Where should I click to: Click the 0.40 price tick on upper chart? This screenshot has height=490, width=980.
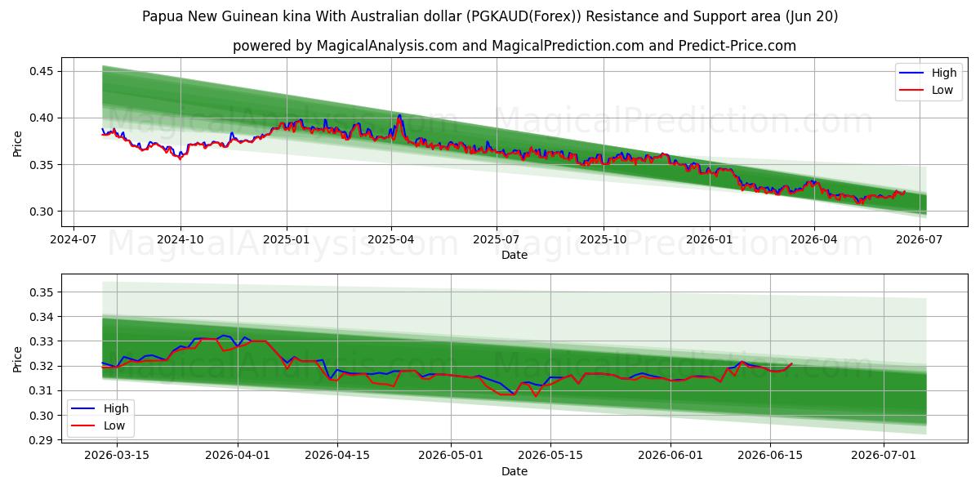(x=42, y=118)
